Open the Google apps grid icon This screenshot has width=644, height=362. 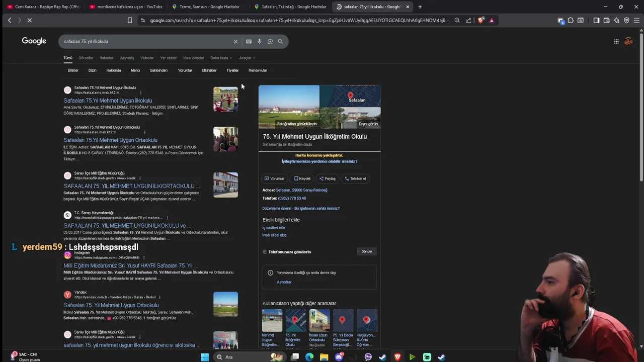616,41
